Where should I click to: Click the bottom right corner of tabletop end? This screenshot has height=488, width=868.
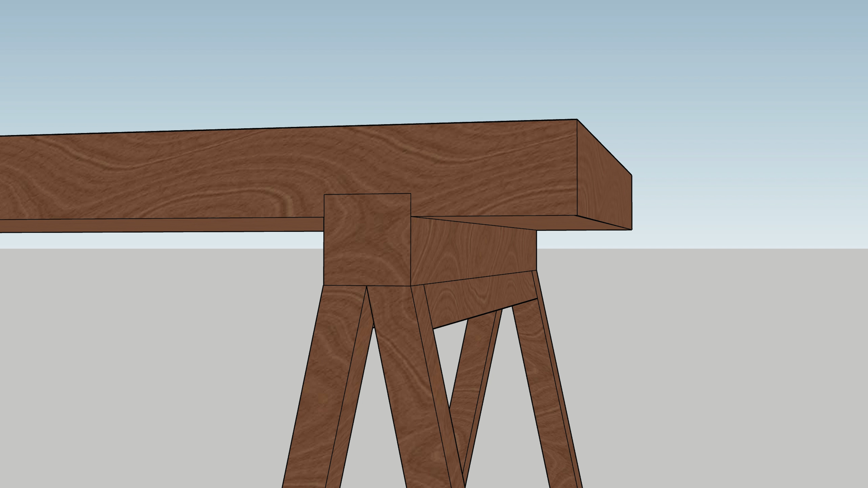click(x=632, y=230)
